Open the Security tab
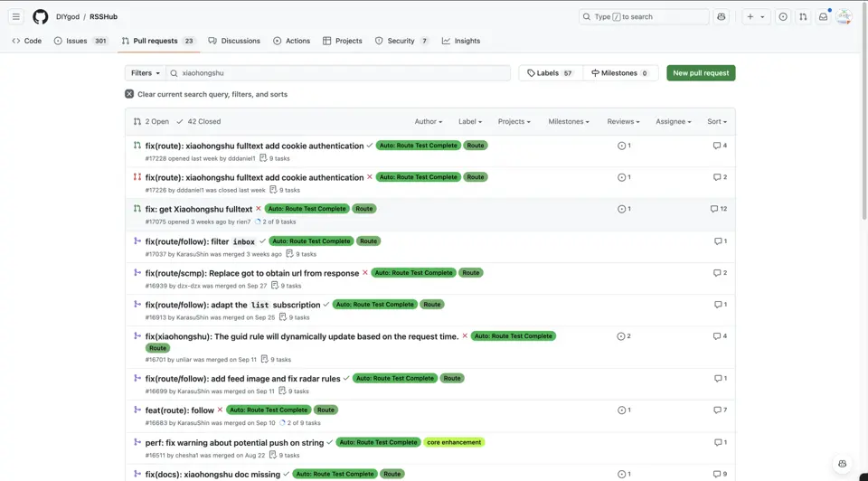Image resolution: width=868 pixels, height=481 pixels. [401, 41]
